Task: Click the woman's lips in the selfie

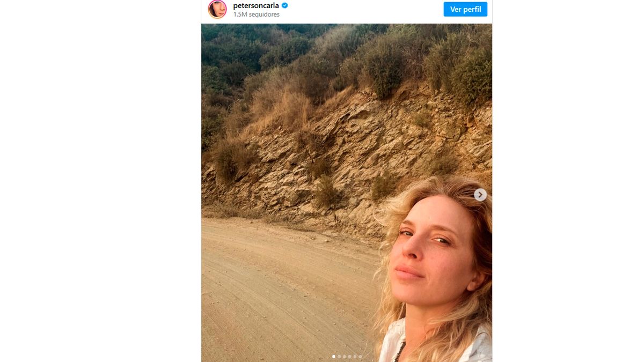Action: point(409,273)
